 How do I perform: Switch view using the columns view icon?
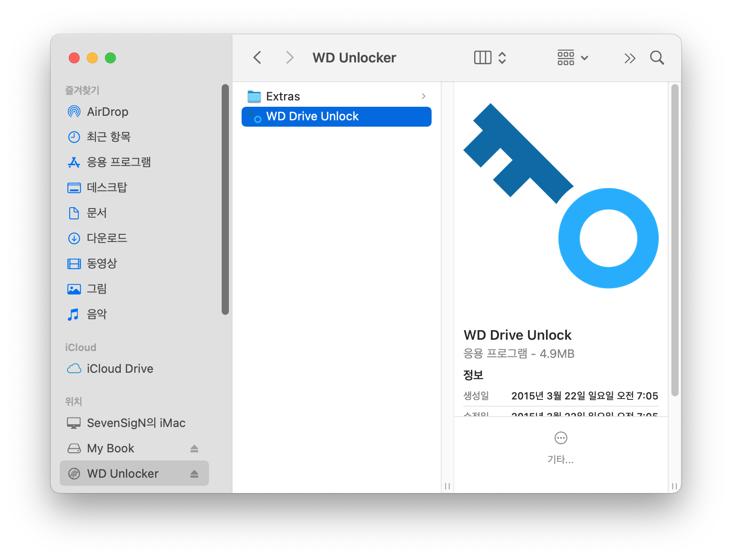click(483, 57)
